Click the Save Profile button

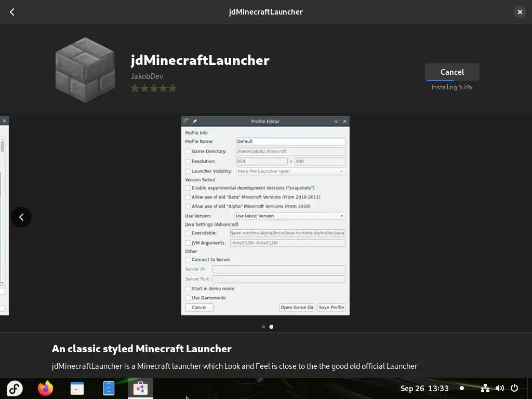pos(331,308)
